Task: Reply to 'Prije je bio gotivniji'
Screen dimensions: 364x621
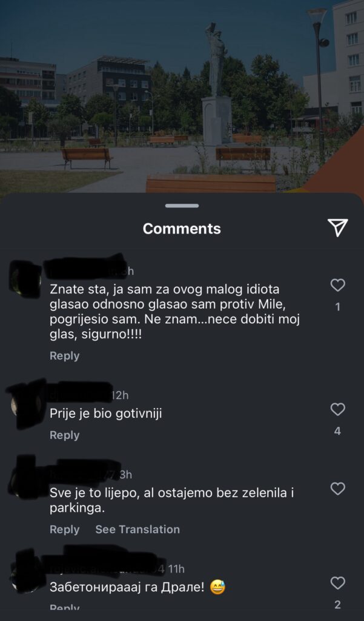Action: click(64, 435)
